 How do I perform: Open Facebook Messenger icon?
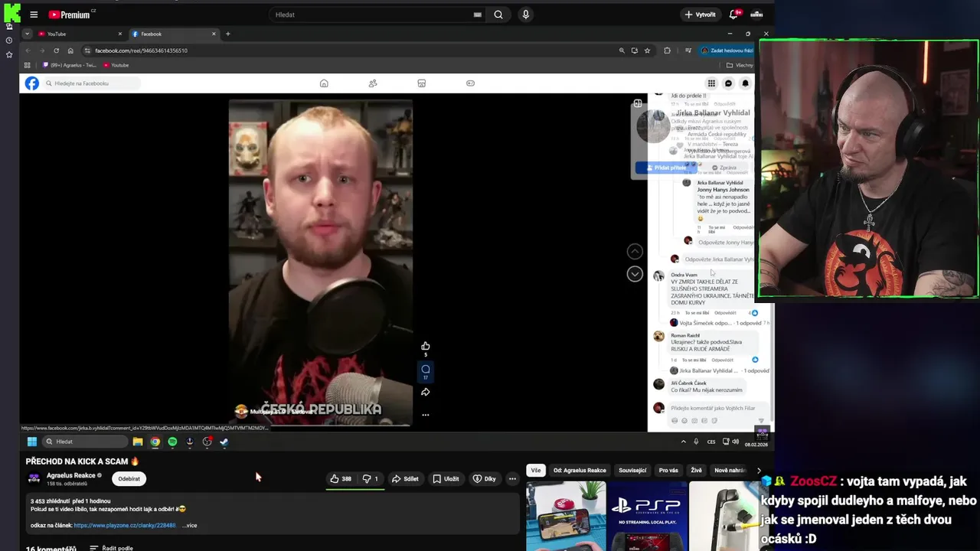pos(728,83)
